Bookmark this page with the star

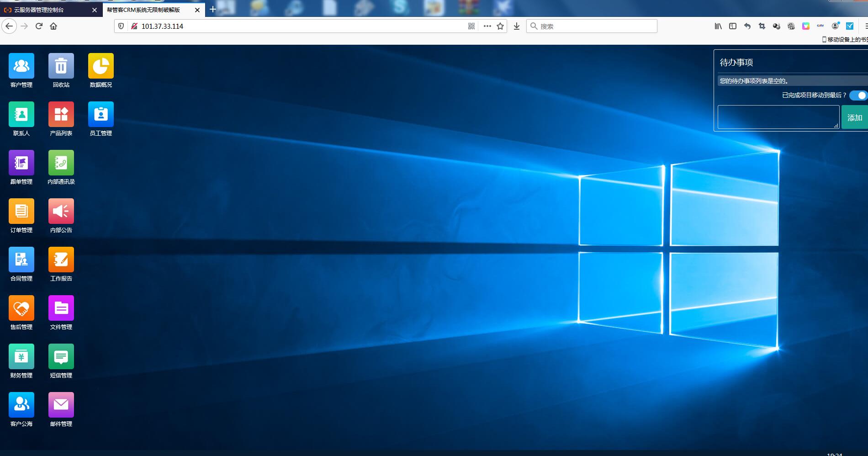[500, 26]
